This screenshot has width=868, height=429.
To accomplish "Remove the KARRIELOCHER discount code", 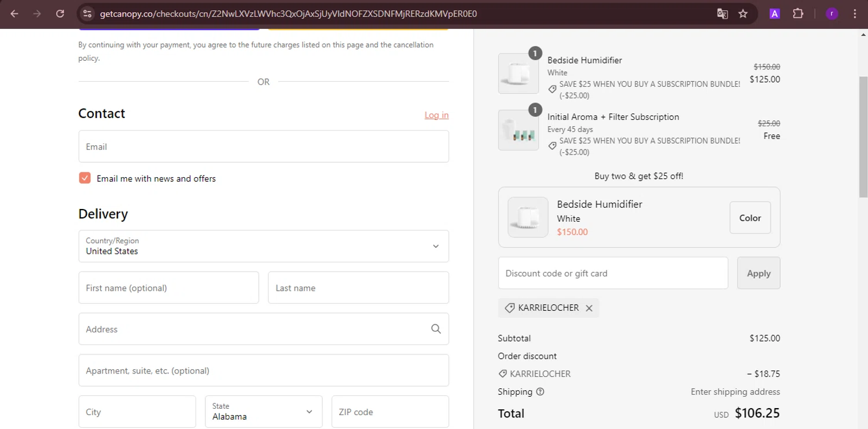I will point(589,308).
